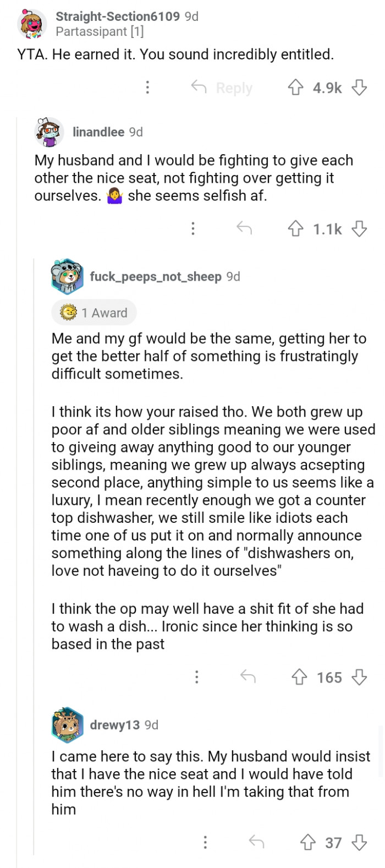The image size is (385, 868).
Task: View the 1 Award badge
Action: tap(94, 313)
